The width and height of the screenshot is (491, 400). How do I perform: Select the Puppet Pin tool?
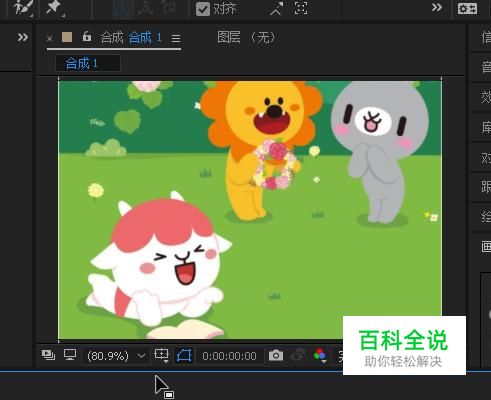(55, 8)
